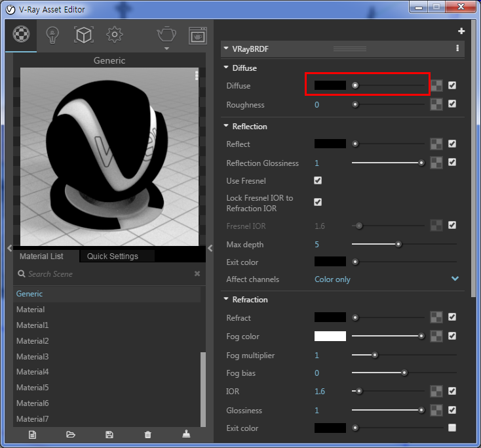Viewport: 481px width, 448px height.
Task: Toggle the Roughness texture checkbox
Action: (x=452, y=104)
